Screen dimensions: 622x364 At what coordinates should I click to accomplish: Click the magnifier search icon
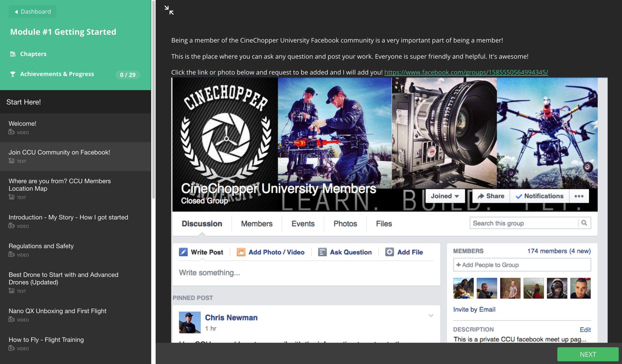tap(584, 223)
